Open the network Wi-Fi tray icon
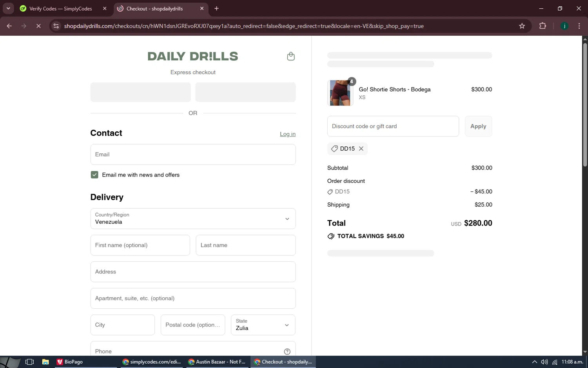Image resolution: width=588 pixels, height=368 pixels. click(x=555, y=362)
